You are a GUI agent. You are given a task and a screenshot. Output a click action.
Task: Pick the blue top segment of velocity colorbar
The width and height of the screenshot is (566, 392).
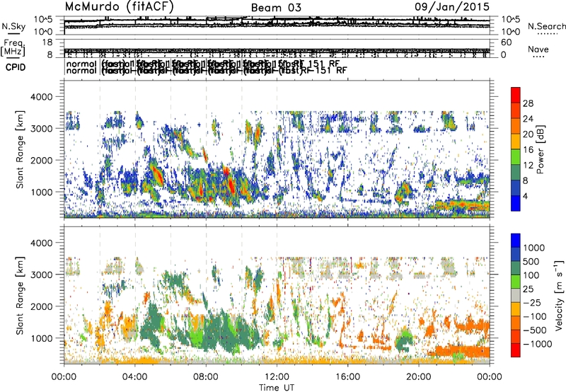(516, 241)
